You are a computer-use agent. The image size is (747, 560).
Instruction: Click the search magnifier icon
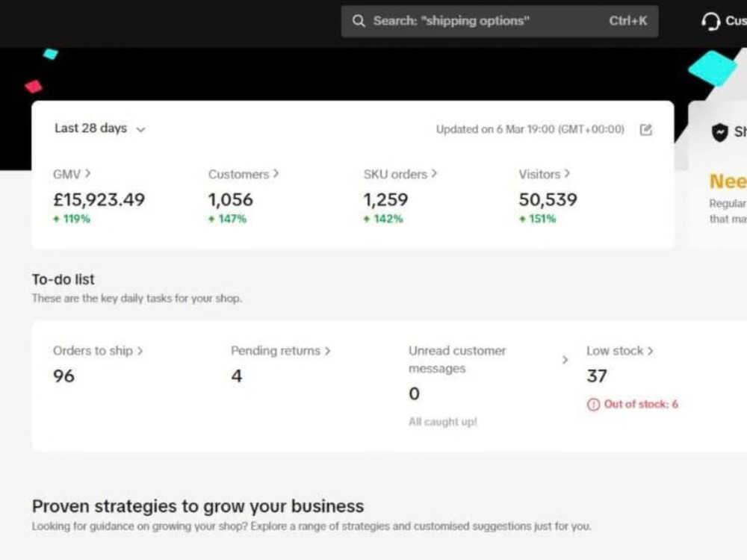coord(359,21)
